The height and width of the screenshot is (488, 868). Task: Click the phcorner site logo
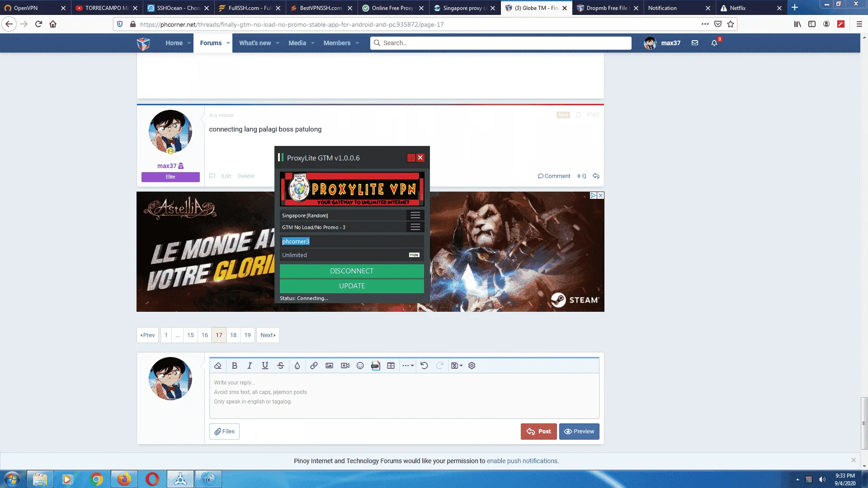coord(143,43)
